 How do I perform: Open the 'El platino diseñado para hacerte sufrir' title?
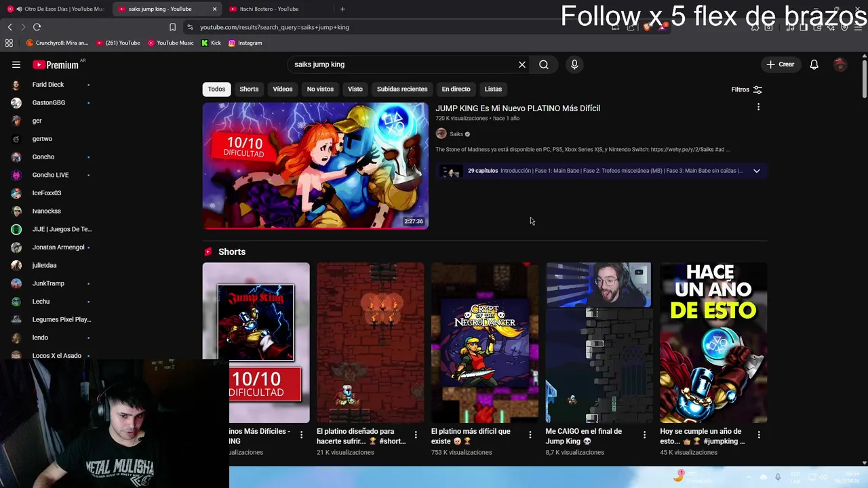(x=361, y=436)
